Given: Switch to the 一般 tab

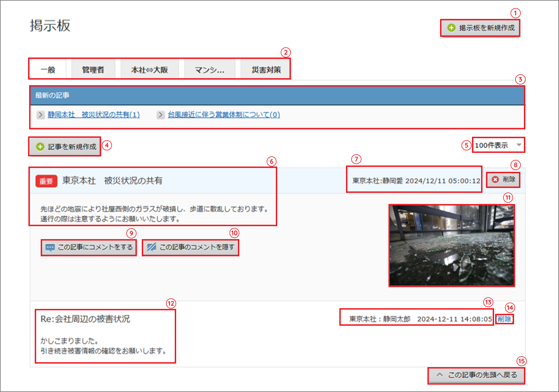Looking at the screenshot, I should (x=48, y=70).
